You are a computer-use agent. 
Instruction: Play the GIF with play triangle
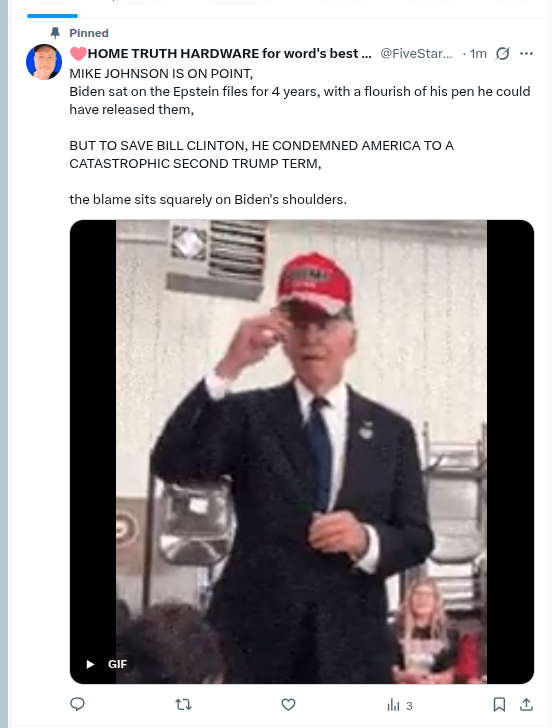pyautogui.click(x=91, y=664)
